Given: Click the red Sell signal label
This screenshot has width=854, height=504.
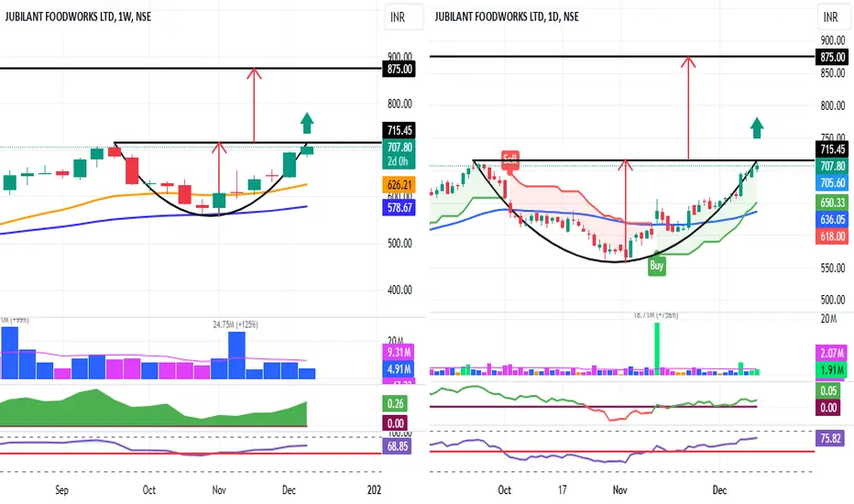Looking at the screenshot, I should 510,159.
